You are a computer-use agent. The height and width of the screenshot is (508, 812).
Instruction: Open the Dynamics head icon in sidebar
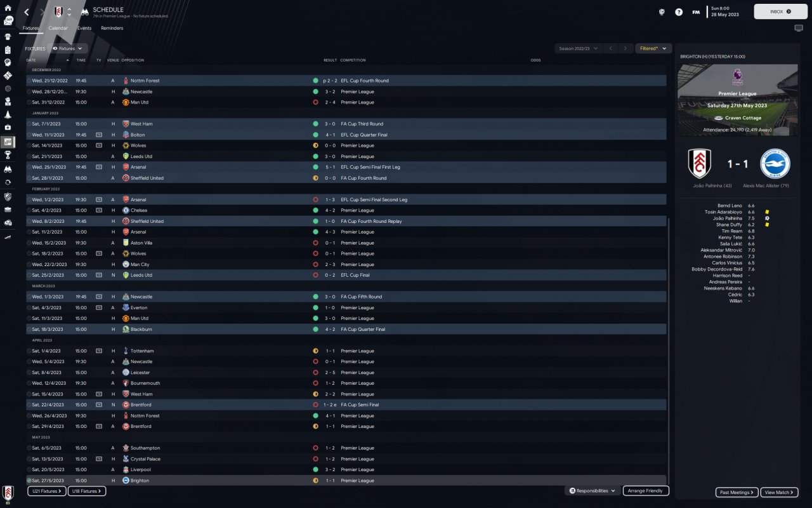pyautogui.click(x=8, y=62)
